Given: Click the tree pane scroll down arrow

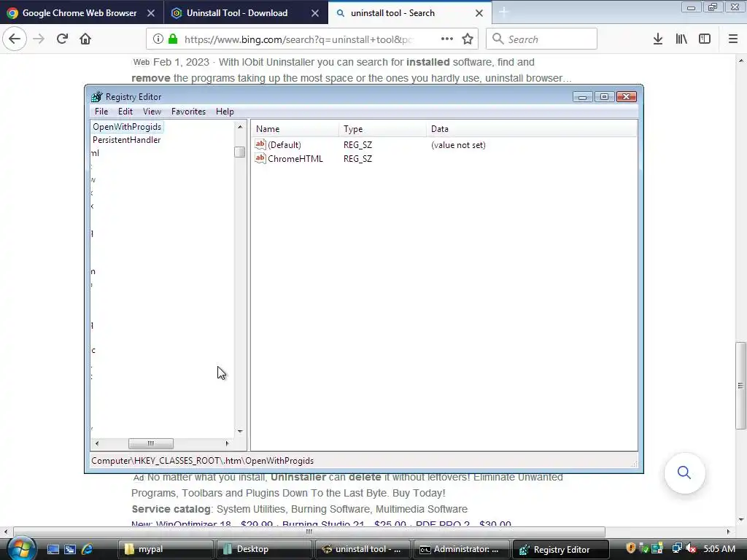Looking at the screenshot, I should click(239, 432).
